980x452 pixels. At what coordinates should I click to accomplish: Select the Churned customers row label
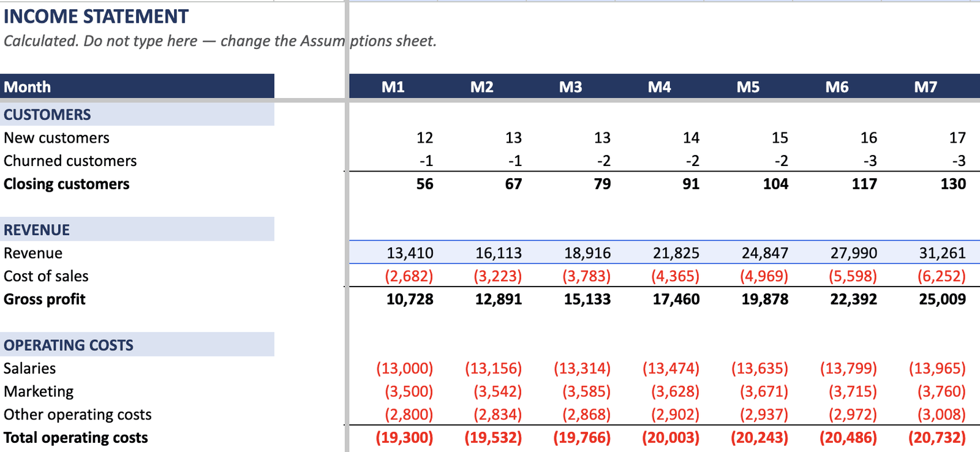[x=70, y=160]
